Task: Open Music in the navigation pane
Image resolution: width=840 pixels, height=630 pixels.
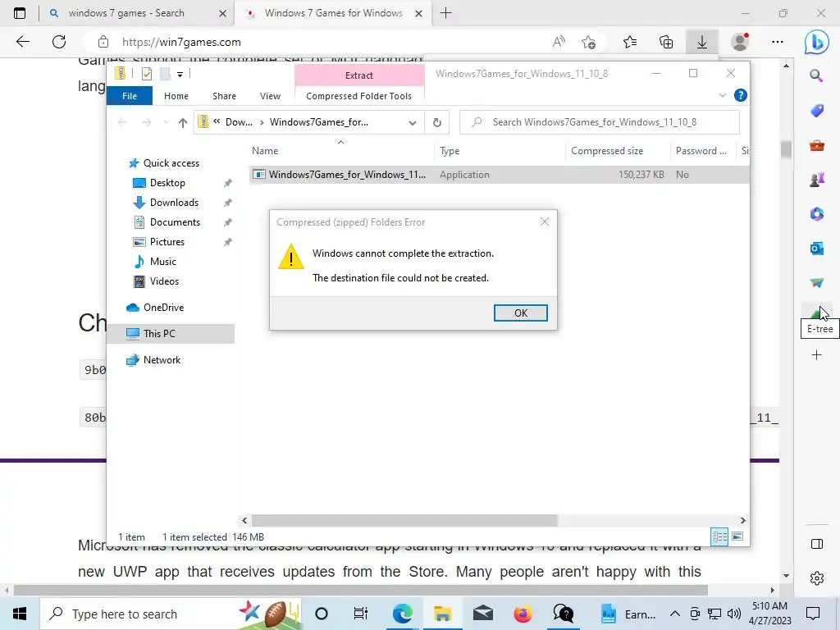Action: coord(163,262)
